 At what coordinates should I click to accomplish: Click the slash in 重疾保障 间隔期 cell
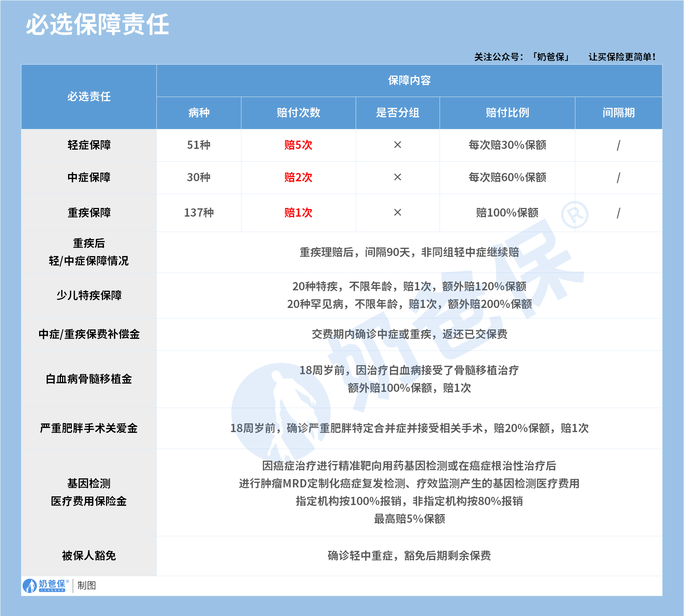tap(618, 213)
